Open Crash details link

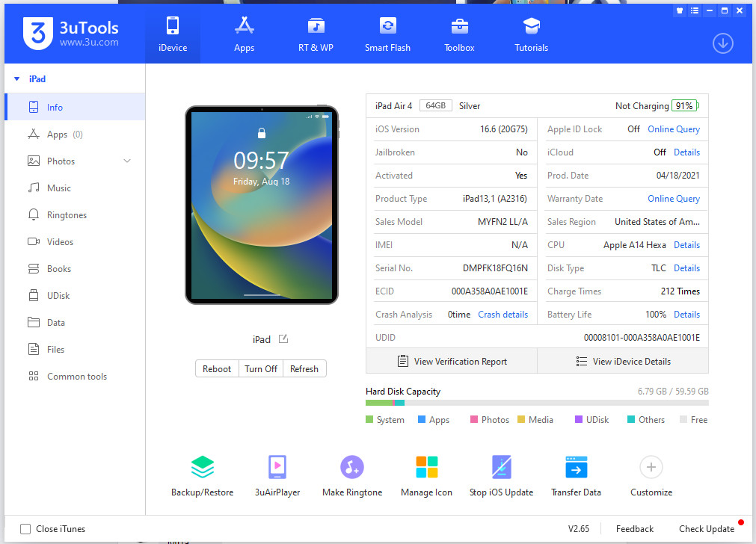[x=503, y=314]
